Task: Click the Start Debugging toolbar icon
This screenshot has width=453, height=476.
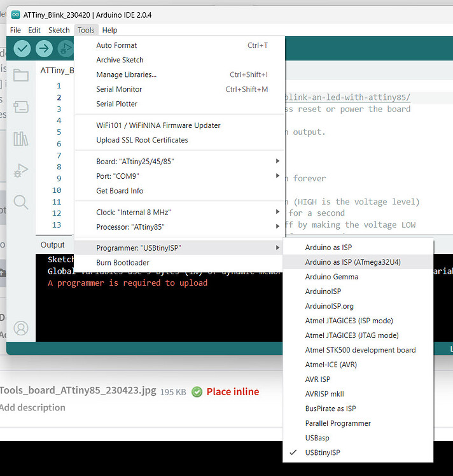Action: [66, 48]
